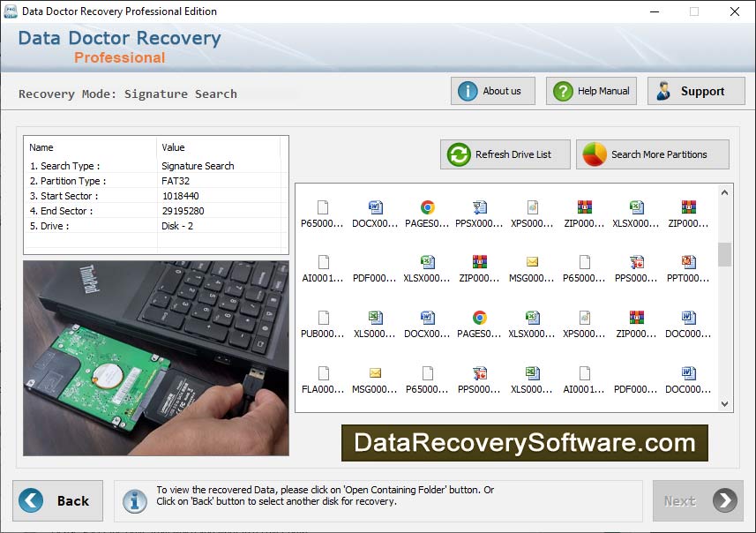Open the recovered DOCX00 Word file
This screenshot has height=533, width=756.
(374, 212)
